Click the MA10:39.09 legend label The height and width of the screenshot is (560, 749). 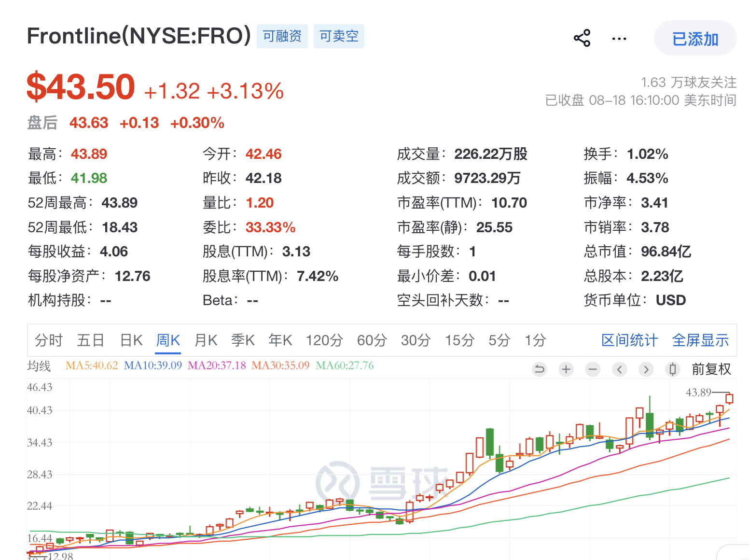[x=153, y=365]
